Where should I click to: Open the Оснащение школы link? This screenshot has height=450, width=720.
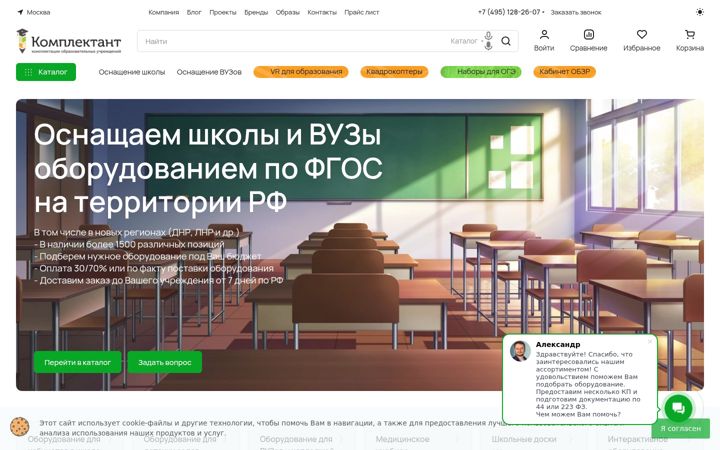[132, 72]
